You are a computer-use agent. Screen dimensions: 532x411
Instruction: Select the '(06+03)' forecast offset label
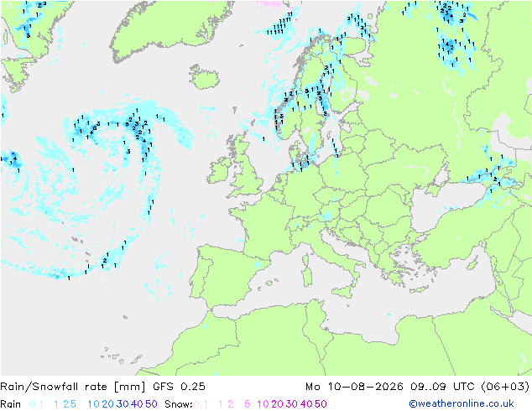[x=505, y=387]
